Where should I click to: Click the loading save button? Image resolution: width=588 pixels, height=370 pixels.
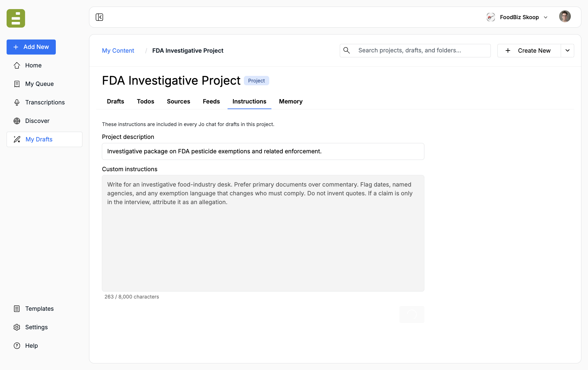coord(412,314)
